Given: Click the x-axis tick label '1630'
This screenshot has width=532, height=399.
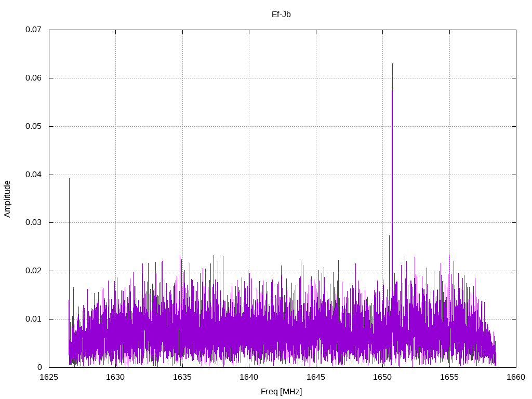Looking at the screenshot, I should 115,377.
